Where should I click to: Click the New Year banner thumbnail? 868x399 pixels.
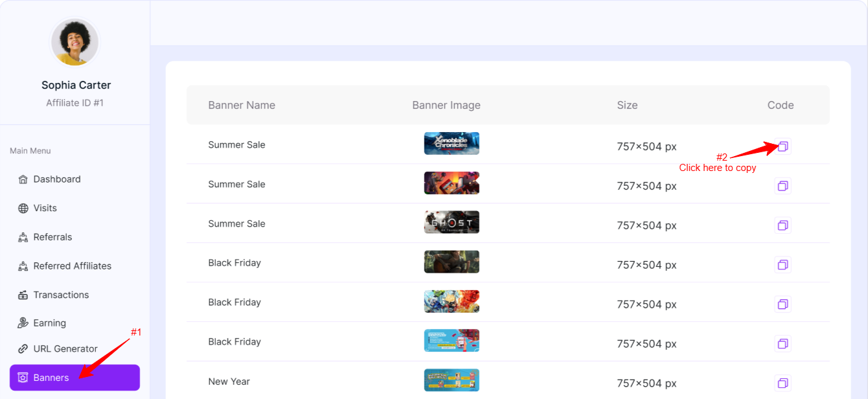[x=451, y=380]
